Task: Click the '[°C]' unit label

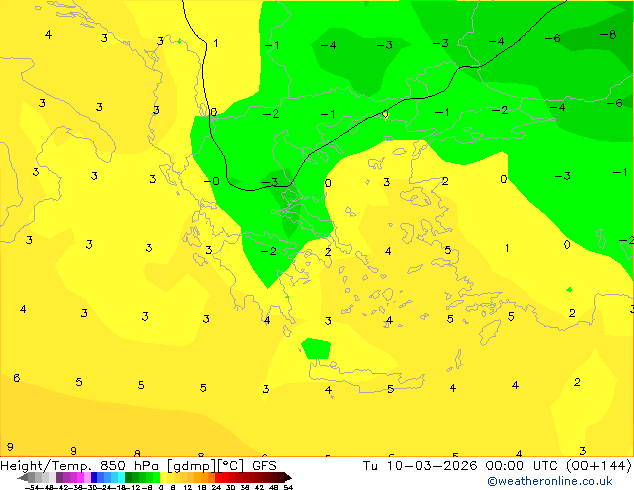Action: 230,466
